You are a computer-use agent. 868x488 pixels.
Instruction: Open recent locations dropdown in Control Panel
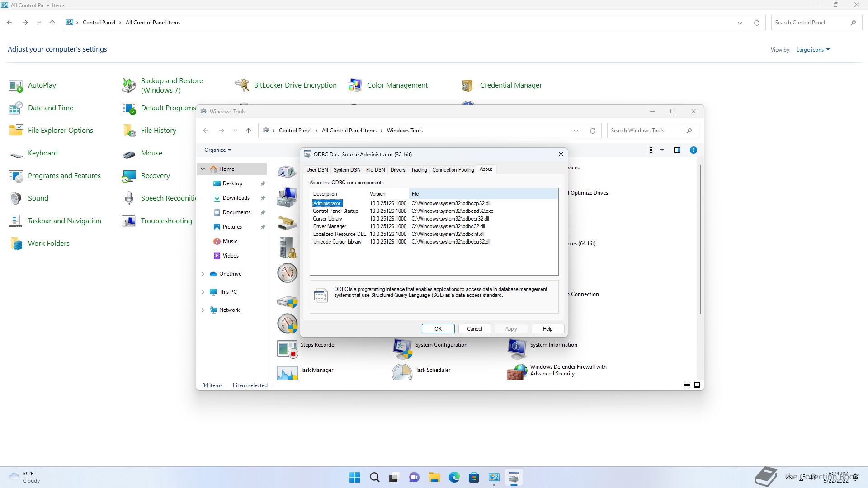coord(39,23)
